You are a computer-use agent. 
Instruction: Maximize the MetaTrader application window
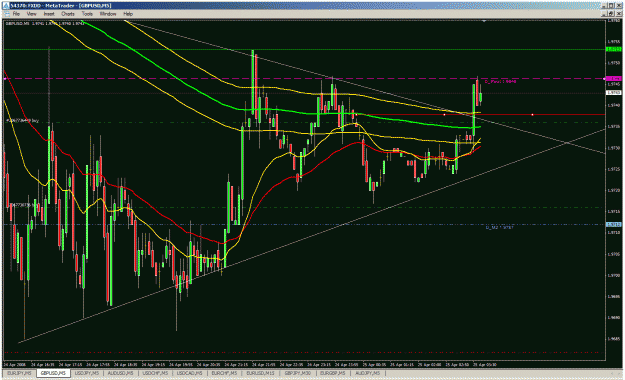tap(611, 6)
